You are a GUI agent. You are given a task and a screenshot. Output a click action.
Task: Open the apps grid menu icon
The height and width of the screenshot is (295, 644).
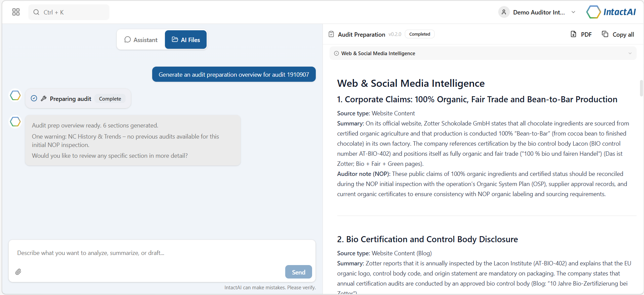pos(16,12)
